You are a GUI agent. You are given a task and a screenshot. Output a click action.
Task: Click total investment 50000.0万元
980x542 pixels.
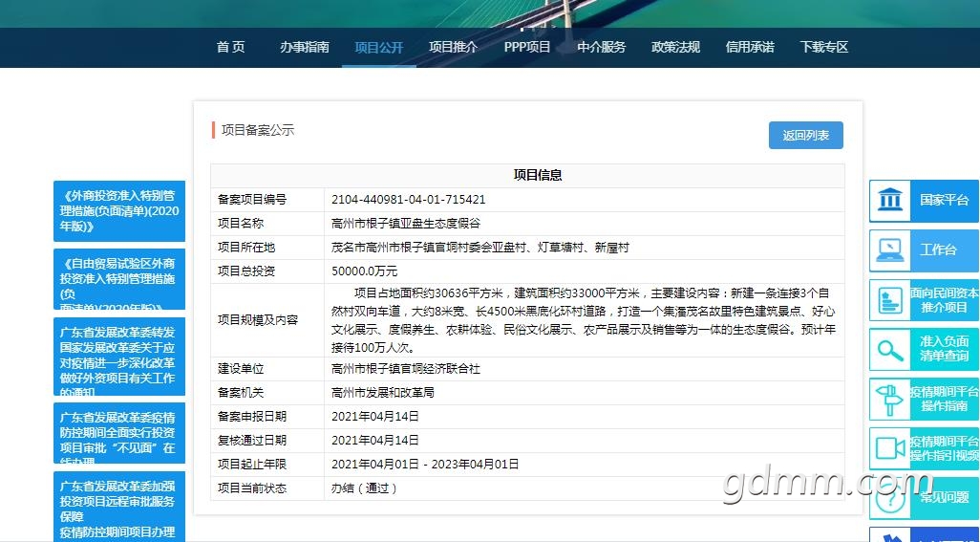[364, 271]
